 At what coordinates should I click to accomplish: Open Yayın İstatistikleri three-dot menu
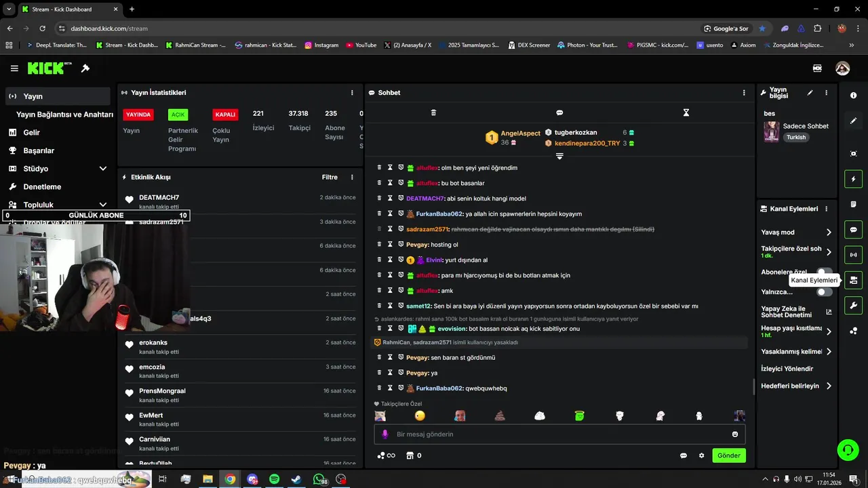[x=352, y=93]
